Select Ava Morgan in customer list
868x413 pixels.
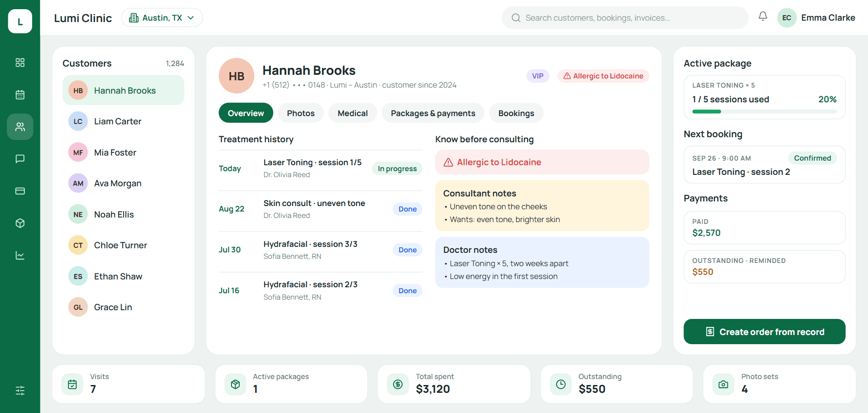pos(123,183)
